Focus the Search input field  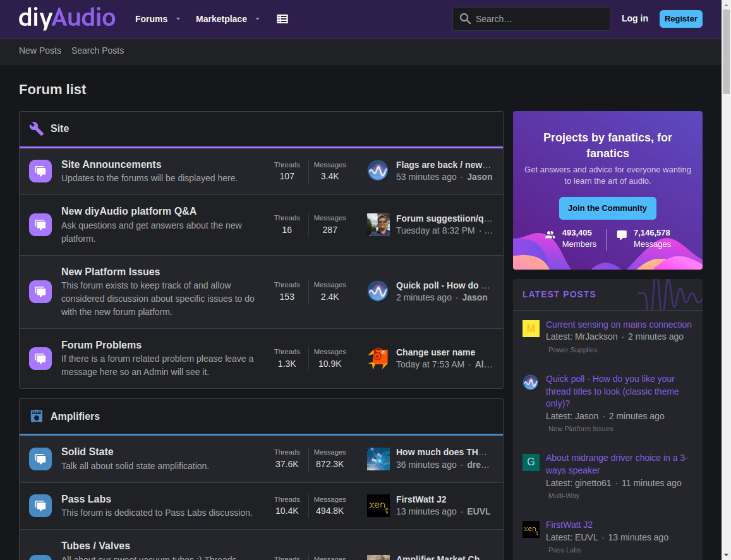(x=531, y=19)
